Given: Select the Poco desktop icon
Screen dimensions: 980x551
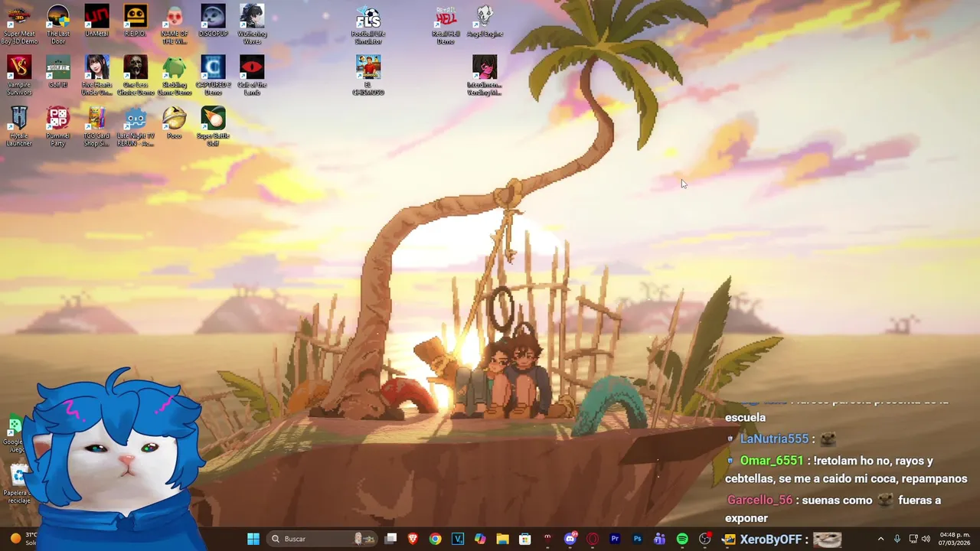Looking at the screenshot, I should pos(175,122).
